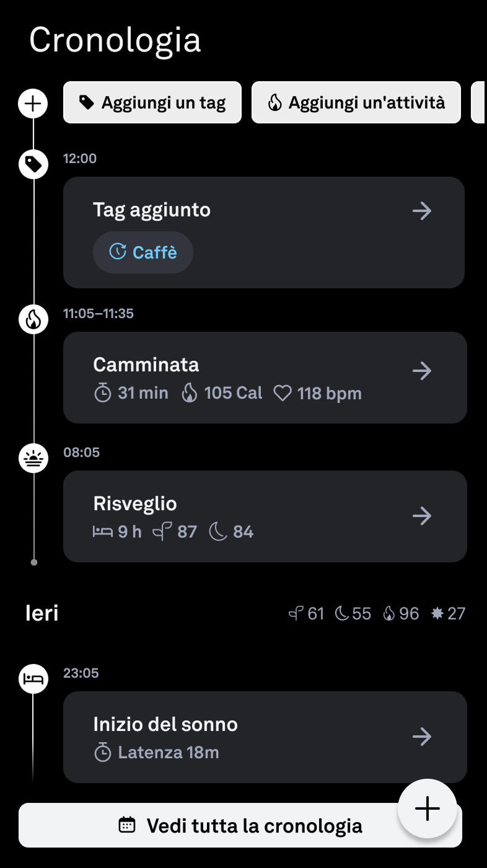The image size is (487, 868).
Task: Click the plus circle atop the timeline
Action: point(33,103)
